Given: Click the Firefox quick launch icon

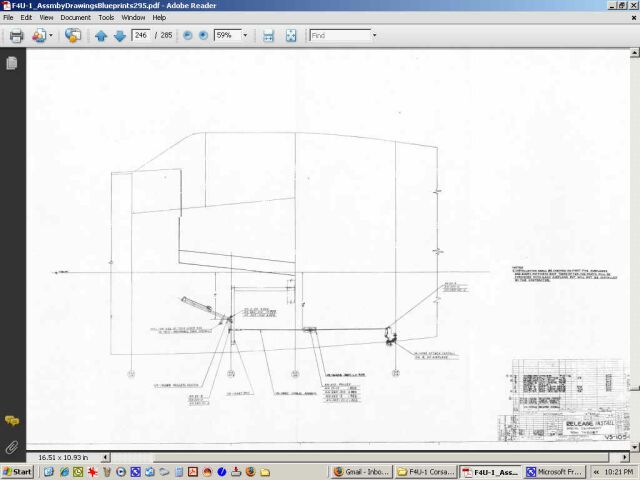Looking at the screenshot, I should click(x=251, y=472).
